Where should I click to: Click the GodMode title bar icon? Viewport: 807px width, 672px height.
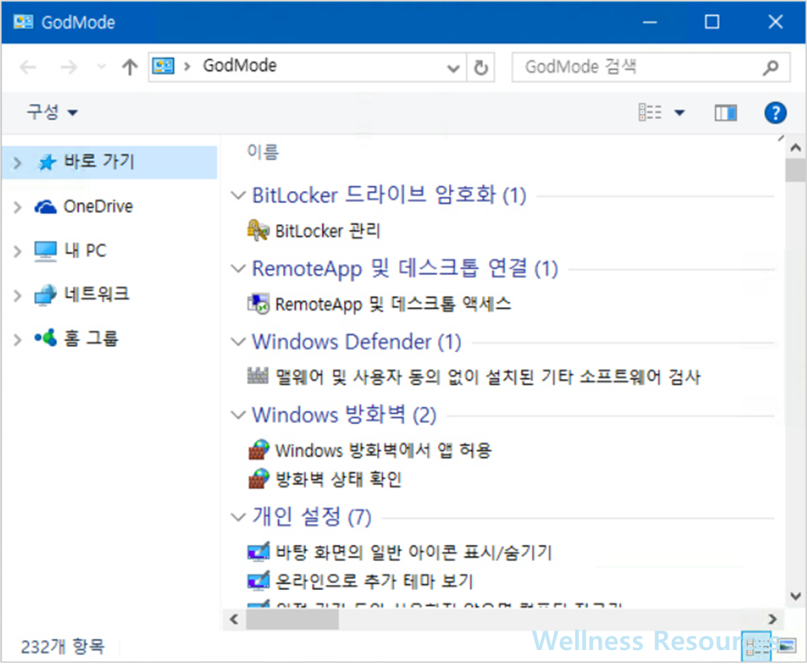coord(23,22)
